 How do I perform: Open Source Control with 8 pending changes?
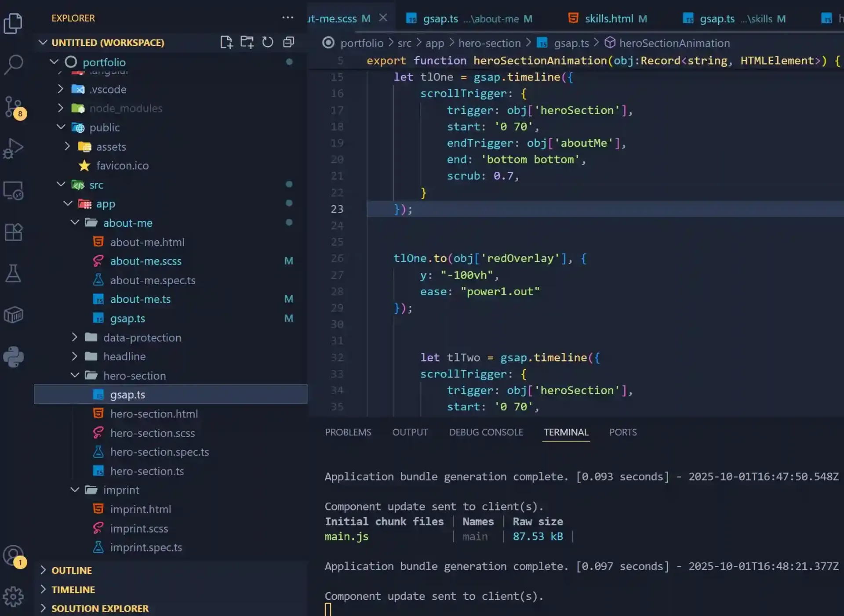[13, 106]
